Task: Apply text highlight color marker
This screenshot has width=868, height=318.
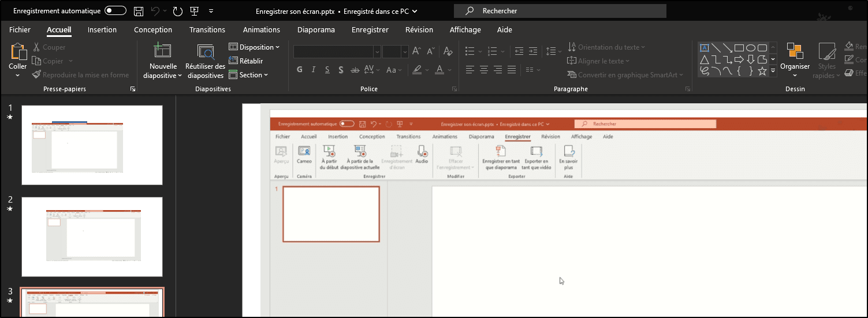Action: pyautogui.click(x=418, y=70)
